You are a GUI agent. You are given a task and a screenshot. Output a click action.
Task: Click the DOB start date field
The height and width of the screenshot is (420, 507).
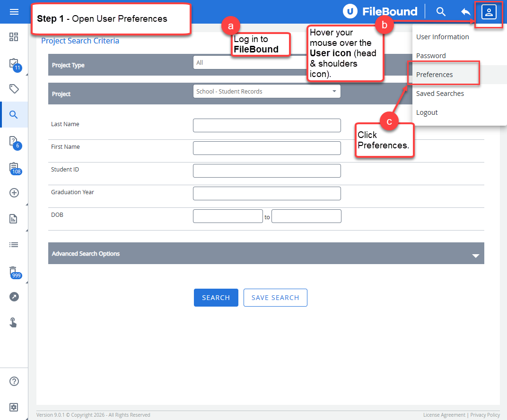227,216
